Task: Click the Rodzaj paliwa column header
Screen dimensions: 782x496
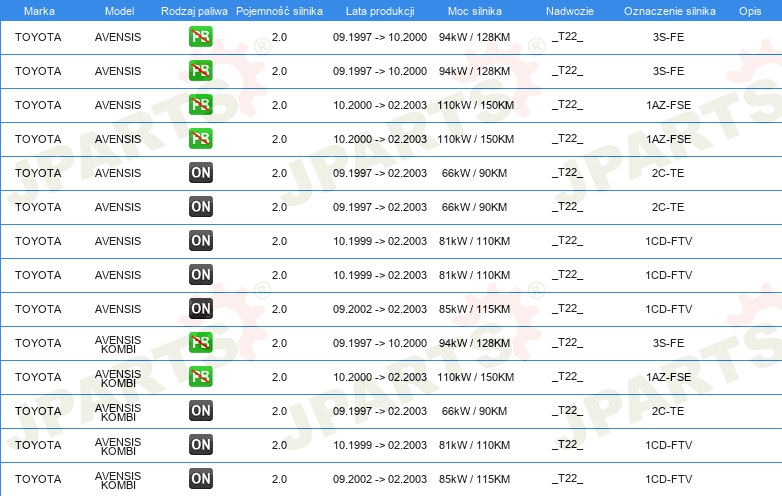Action: [194, 11]
